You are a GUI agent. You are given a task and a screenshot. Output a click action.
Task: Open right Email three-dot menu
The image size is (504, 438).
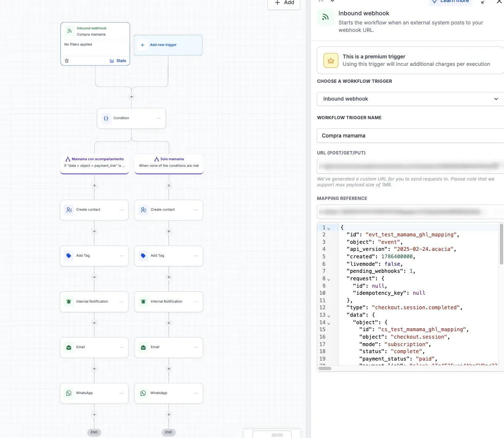[196, 347]
